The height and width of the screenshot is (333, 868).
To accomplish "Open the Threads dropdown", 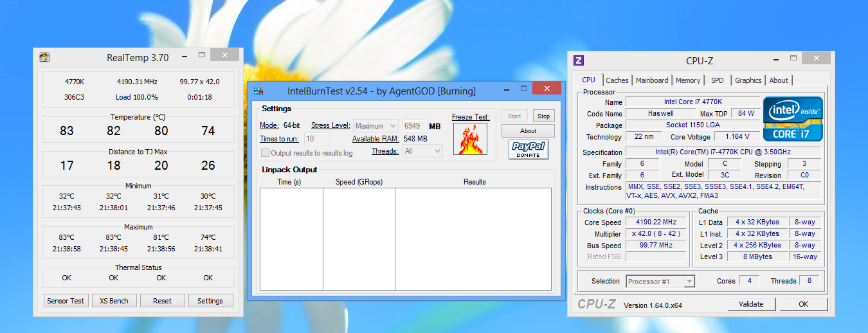I will 422,151.
